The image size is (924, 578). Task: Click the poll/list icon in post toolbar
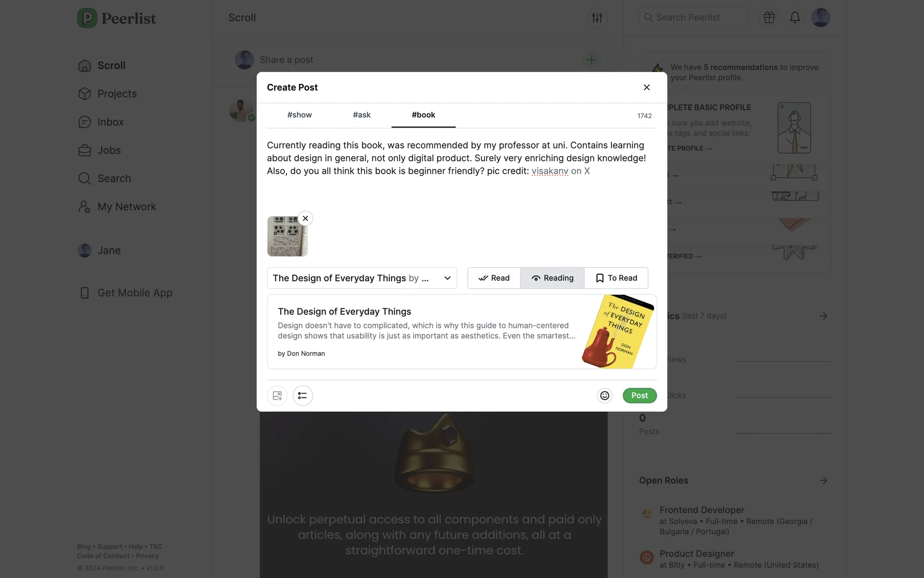(302, 395)
